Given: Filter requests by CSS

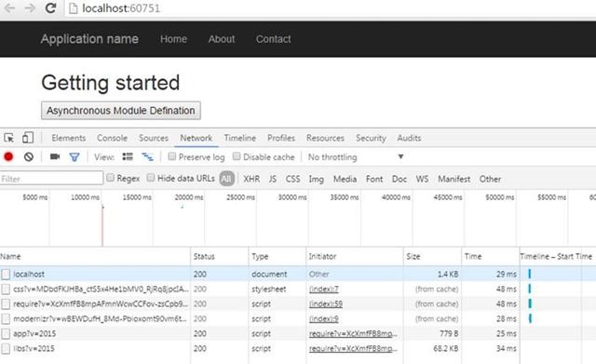Looking at the screenshot, I should (292, 179).
